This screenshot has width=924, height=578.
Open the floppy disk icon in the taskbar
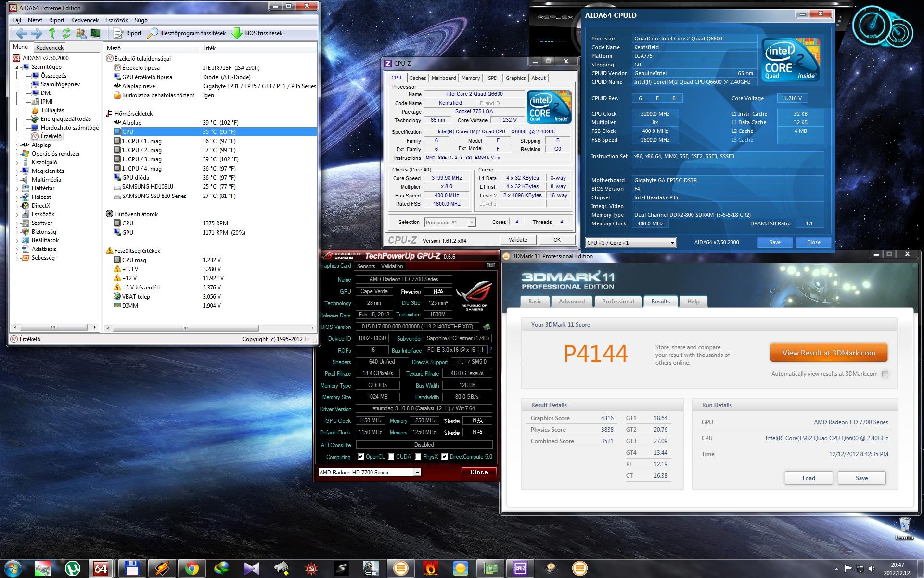click(132, 568)
